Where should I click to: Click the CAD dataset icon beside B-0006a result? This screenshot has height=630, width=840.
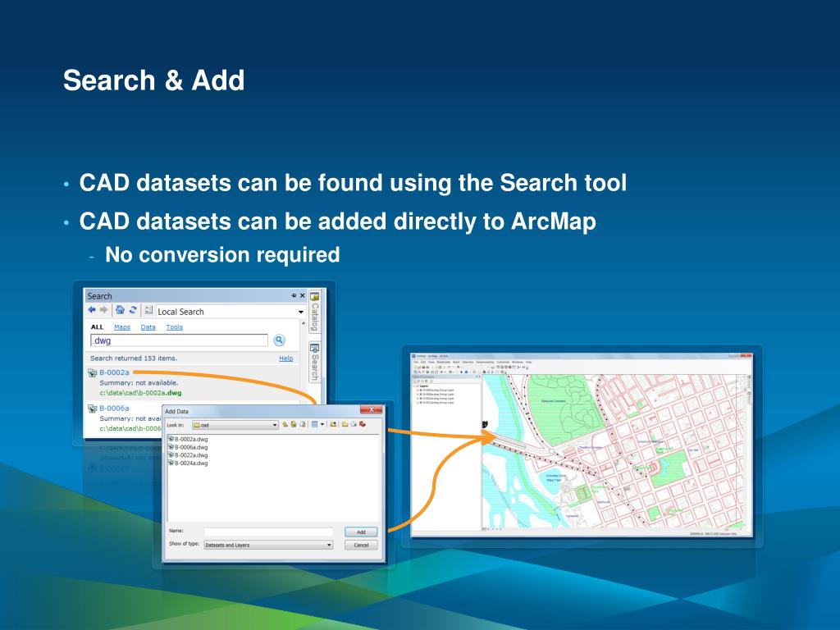tap(92, 409)
